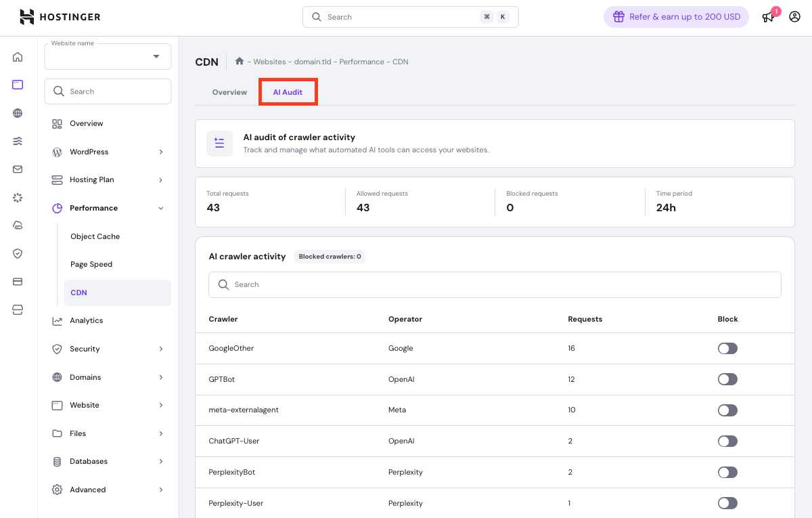The width and height of the screenshot is (812, 518).
Task: Block the GoogleOther crawler
Action: [727, 348]
